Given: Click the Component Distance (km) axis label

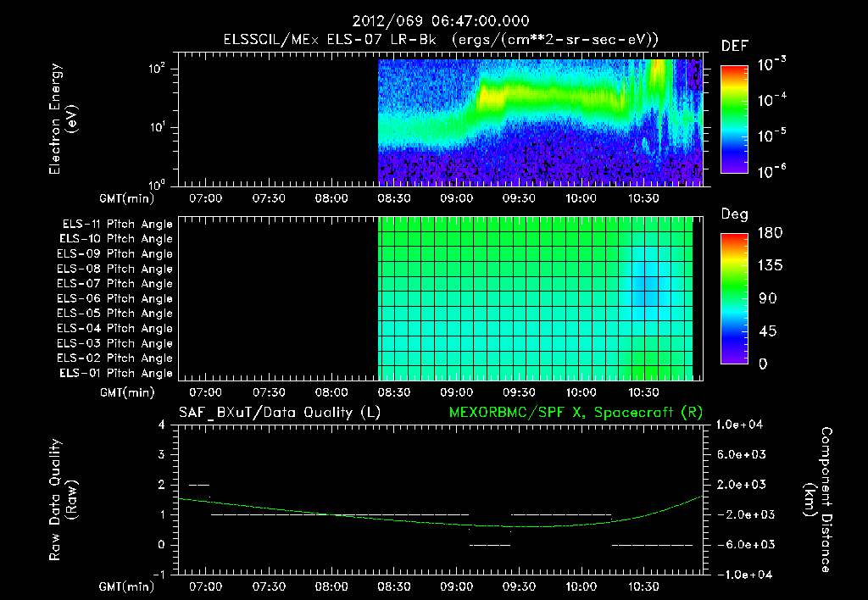Looking at the screenshot, I should [x=818, y=500].
